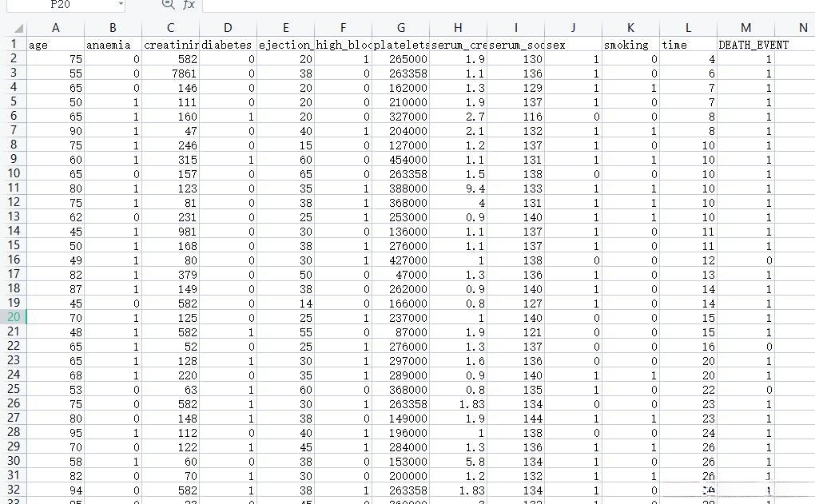The image size is (815, 504).
Task: Select column A header
Action: coord(56,28)
